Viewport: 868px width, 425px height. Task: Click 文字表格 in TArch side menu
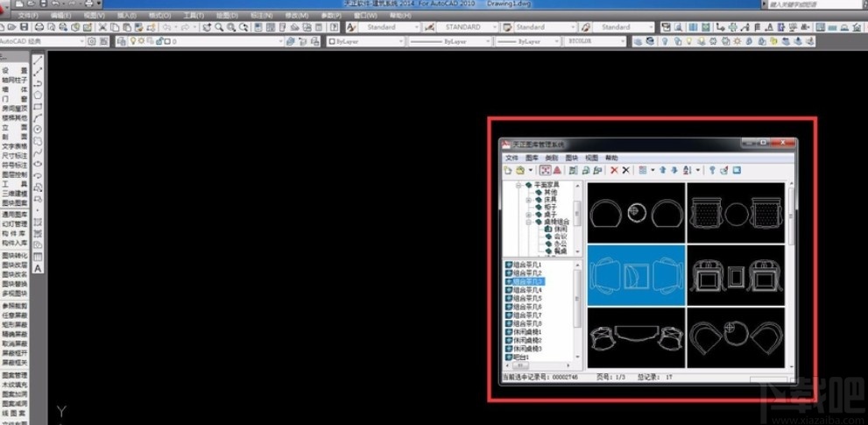click(14, 146)
